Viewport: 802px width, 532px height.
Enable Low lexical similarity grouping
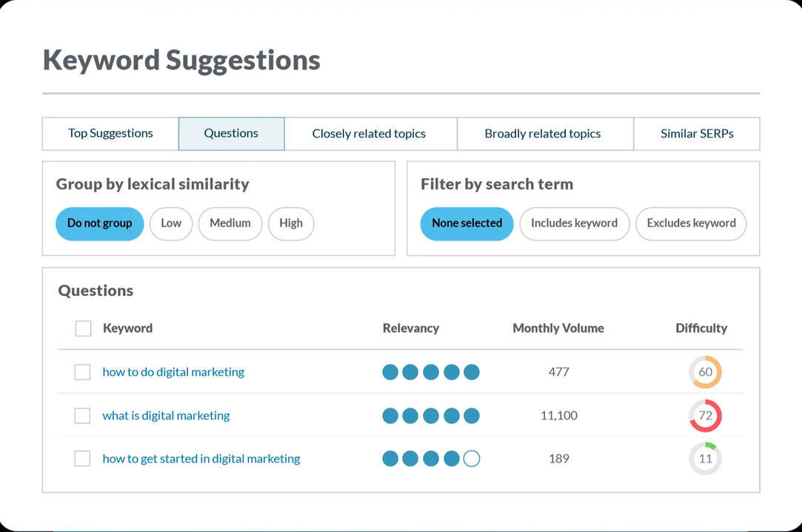click(x=170, y=223)
